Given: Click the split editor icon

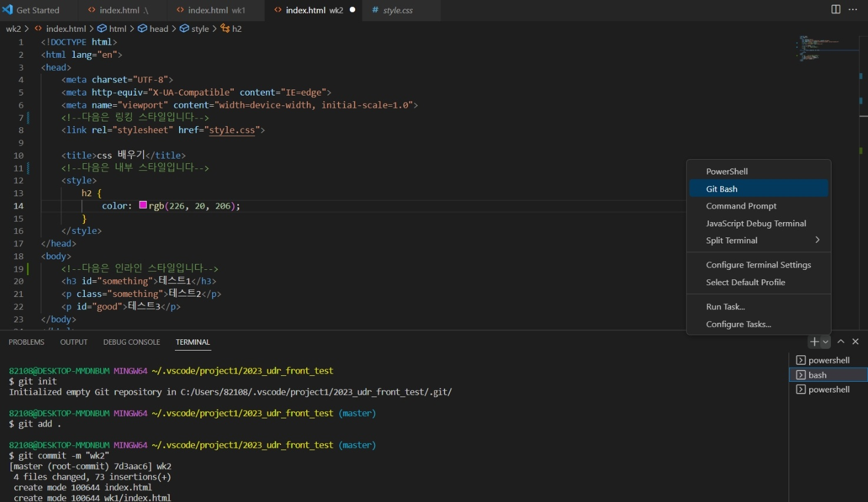Looking at the screenshot, I should (x=836, y=9).
